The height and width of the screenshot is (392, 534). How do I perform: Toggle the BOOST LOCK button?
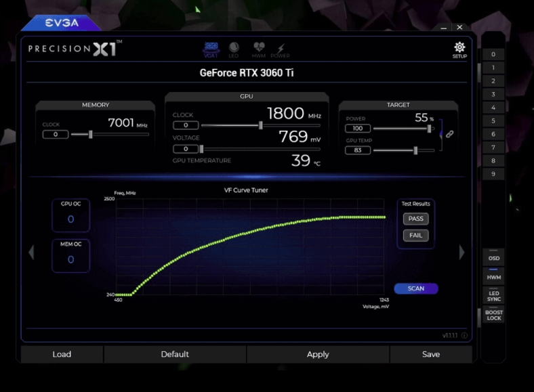(493, 315)
